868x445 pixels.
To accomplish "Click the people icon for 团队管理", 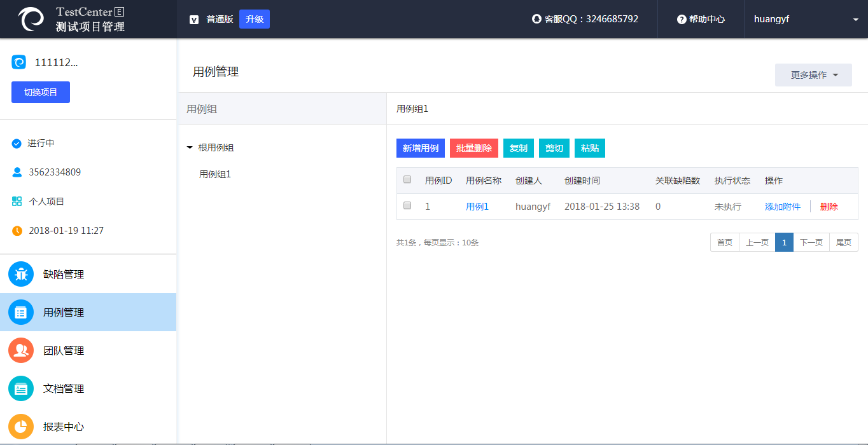I will [21, 350].
